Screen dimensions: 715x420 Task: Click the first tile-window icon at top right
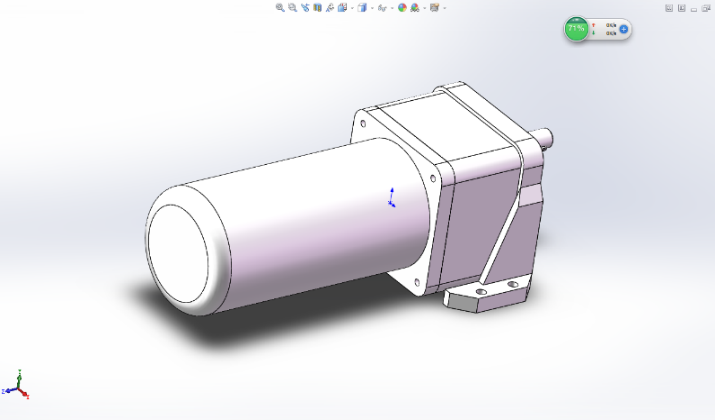[669, 8]
